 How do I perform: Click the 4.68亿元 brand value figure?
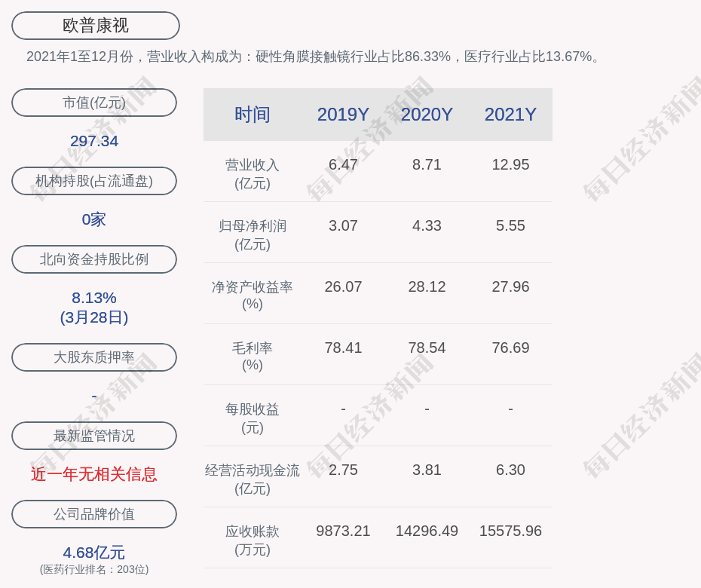(x=94, y=553)
